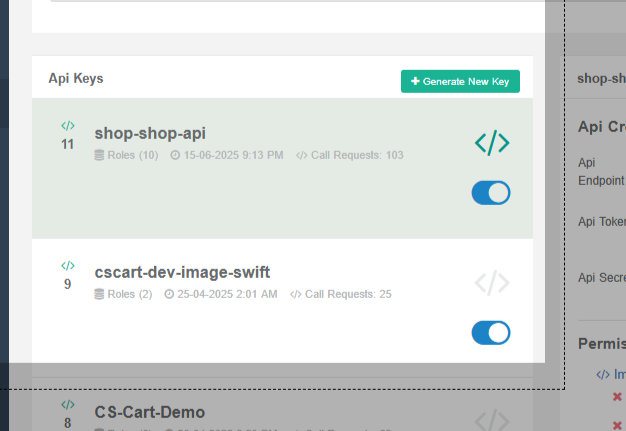Click the clock icon beside 25-04-2025 2:01 AM
626x431 pixels.
pyautogui.click(x=169, y=294)
